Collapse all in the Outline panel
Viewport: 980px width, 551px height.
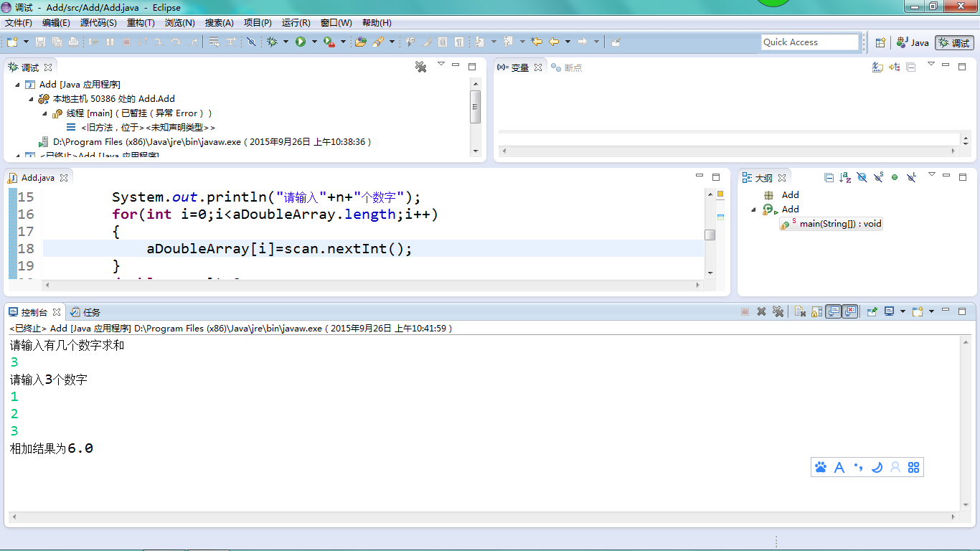tap(829, 177)
